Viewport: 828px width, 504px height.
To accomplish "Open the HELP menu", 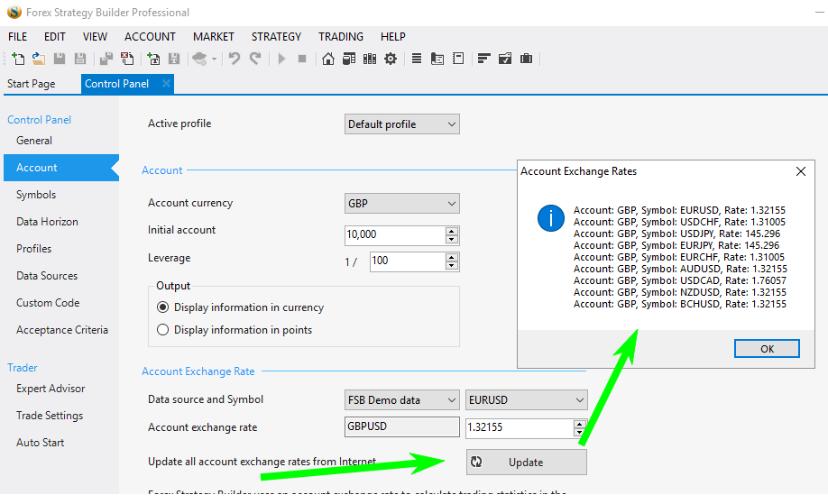I will pyautogui.click(x=393, y=36).
